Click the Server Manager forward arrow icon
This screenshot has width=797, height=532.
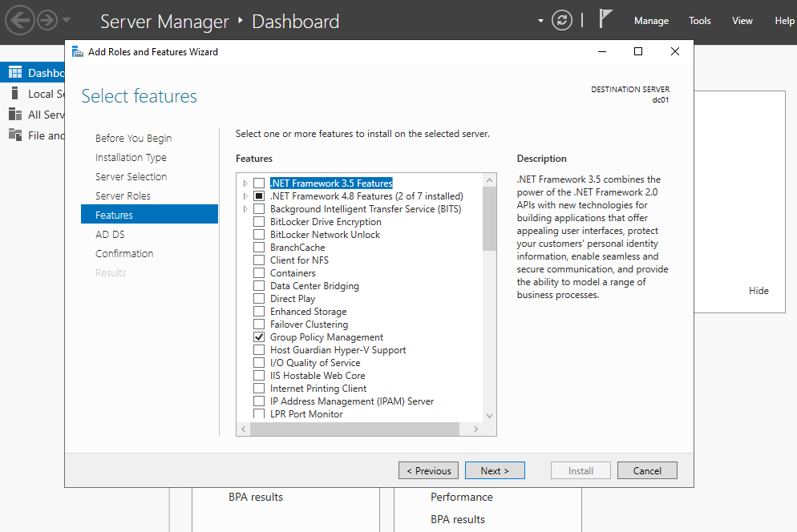tap(47, 20)
